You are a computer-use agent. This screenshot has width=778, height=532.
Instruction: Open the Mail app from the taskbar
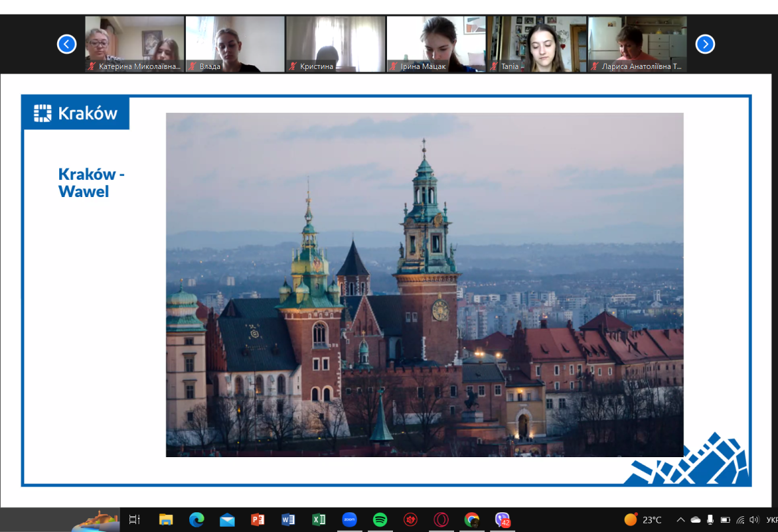227,520
